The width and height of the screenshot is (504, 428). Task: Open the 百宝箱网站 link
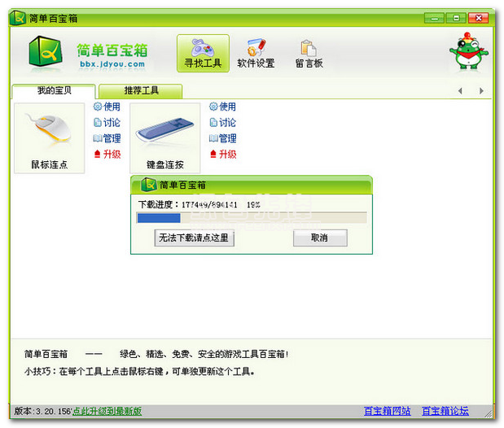[x=388, y=411]
